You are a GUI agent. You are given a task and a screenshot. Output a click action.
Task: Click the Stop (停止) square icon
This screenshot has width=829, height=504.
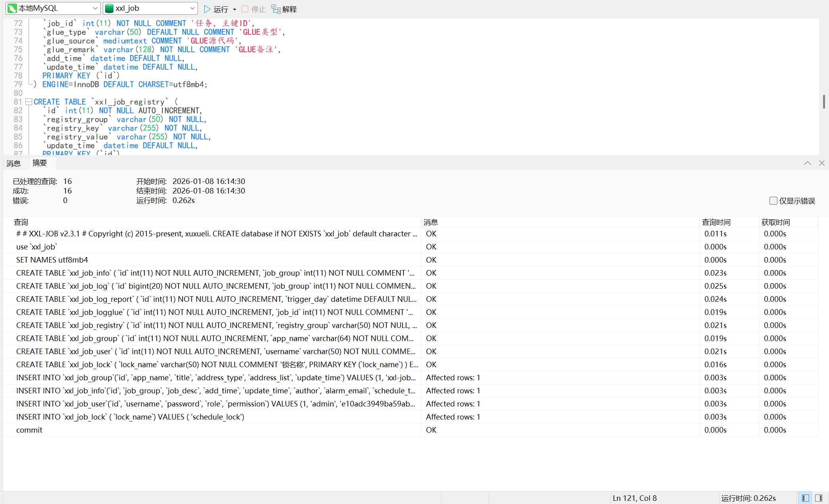(x=245, y=9)
